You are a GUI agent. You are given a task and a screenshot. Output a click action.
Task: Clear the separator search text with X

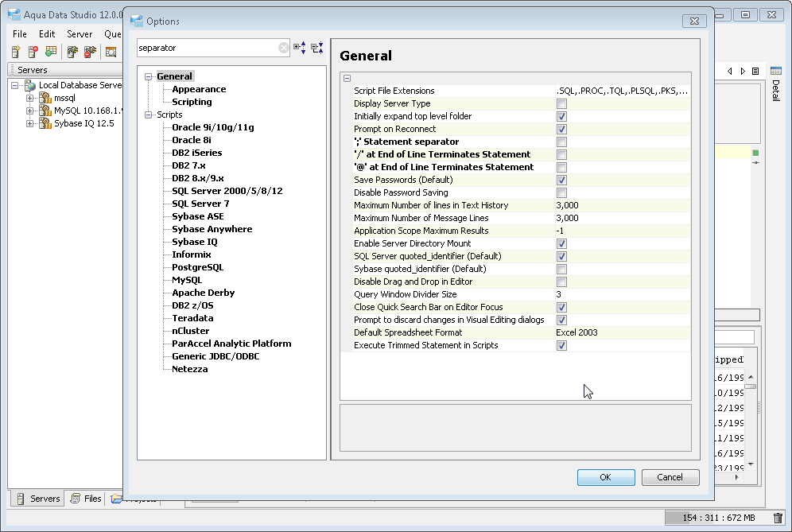point(283,48)
